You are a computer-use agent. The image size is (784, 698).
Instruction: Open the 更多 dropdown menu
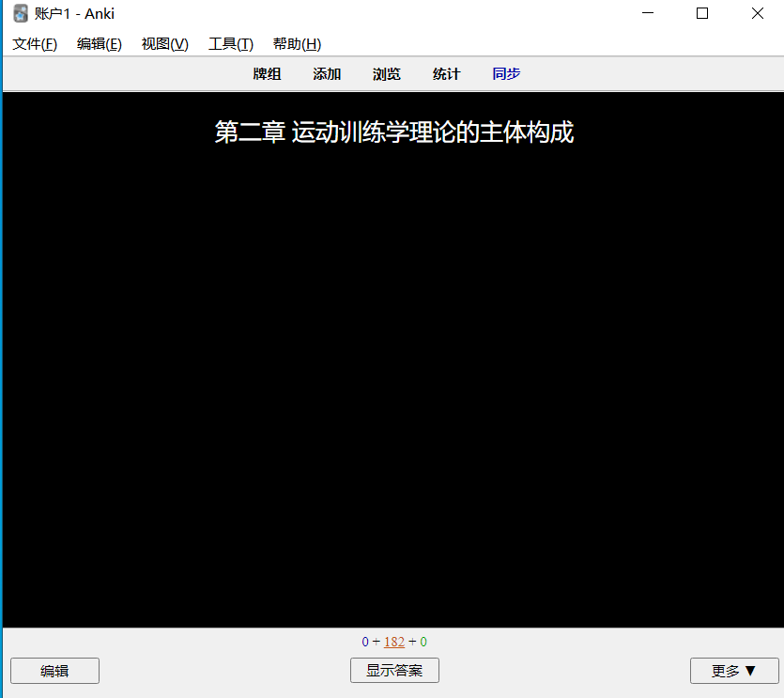(734, 671)
